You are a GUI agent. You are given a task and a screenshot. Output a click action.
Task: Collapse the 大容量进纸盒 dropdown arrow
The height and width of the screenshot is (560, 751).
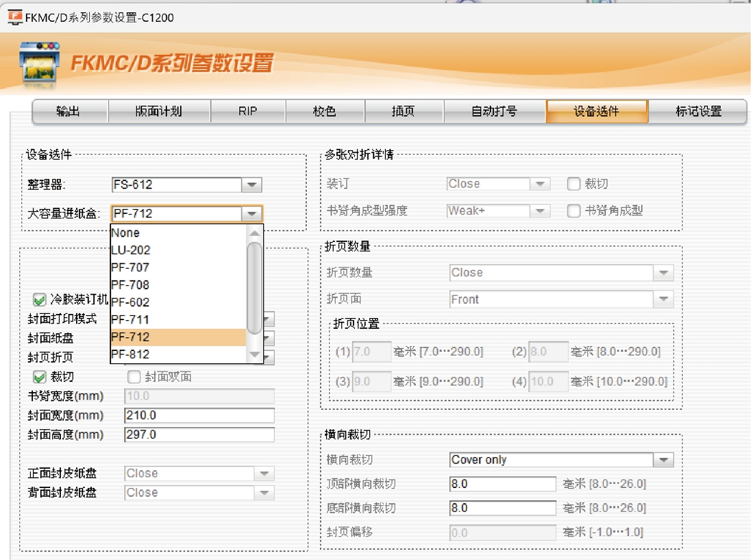[251, 214]
